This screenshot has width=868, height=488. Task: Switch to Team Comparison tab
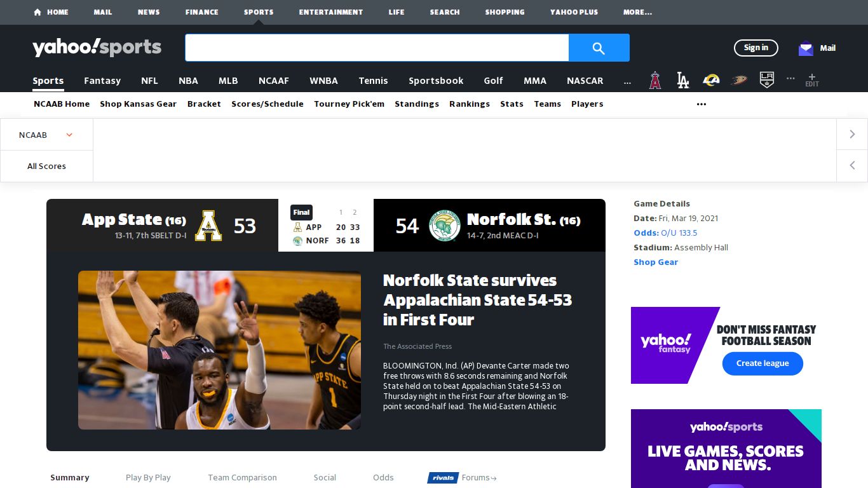pos(242,478)
